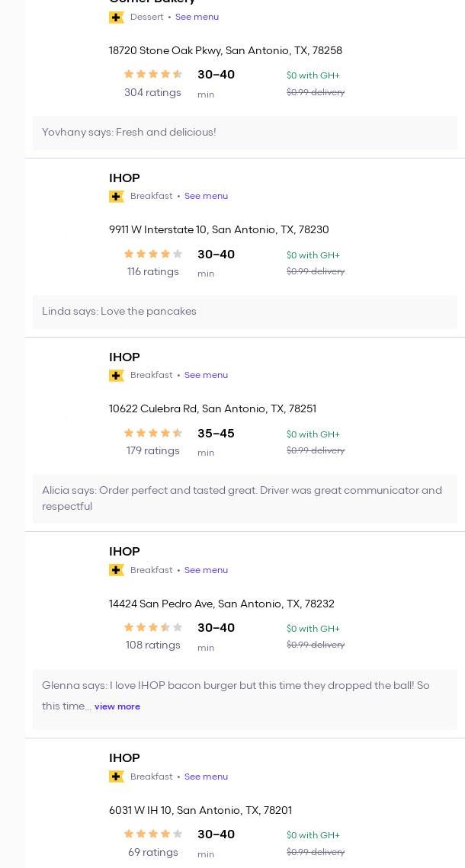The image size is (465, 868).
Task: Click the GH+ badge for IHOP at 6031 W IH 10
Action: pos(117,777)
